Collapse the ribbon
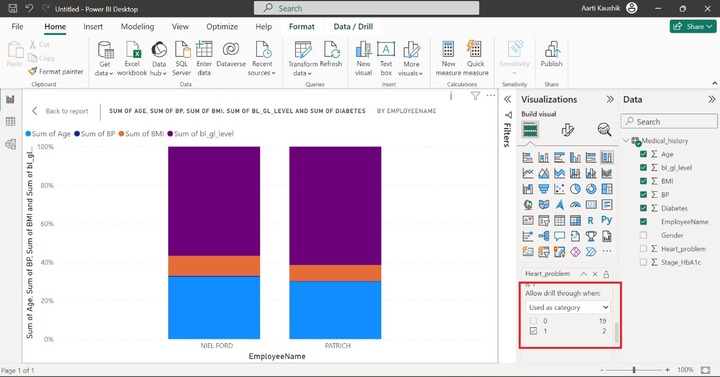The image size is (720, 377). (714, 83)
